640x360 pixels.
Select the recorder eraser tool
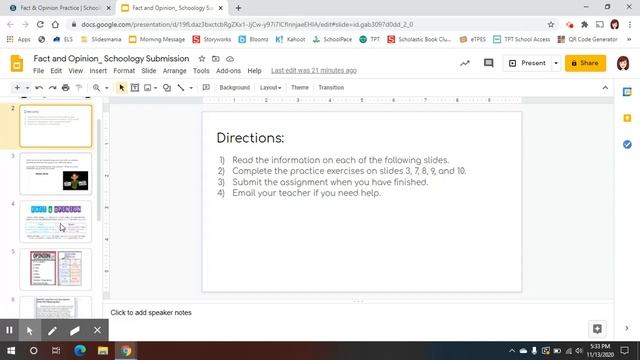74,330
